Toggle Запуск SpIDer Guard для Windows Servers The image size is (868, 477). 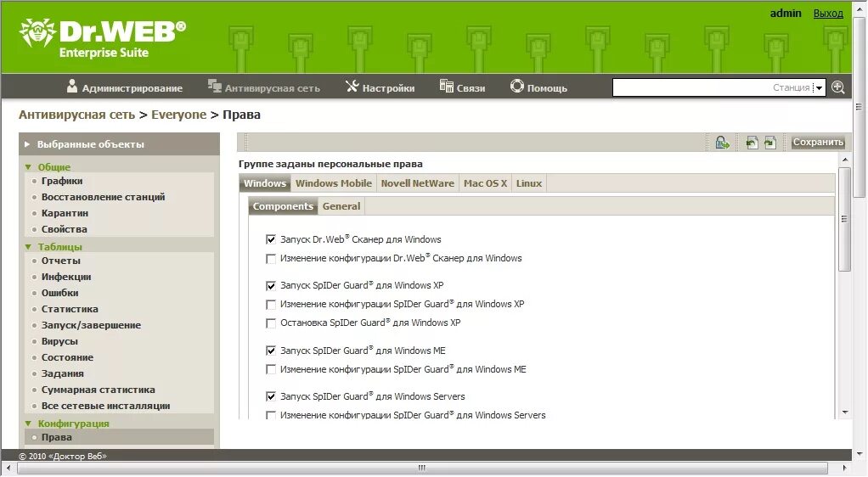tap(271, 396)
